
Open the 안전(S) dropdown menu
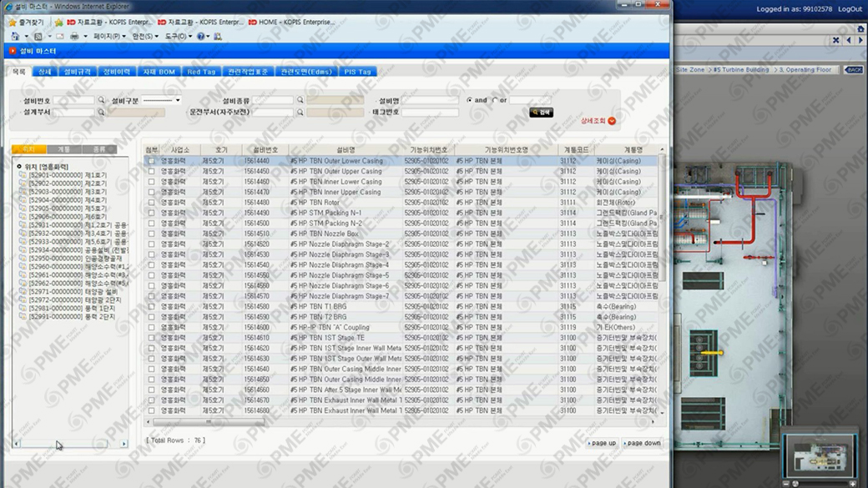pos(145,37)
